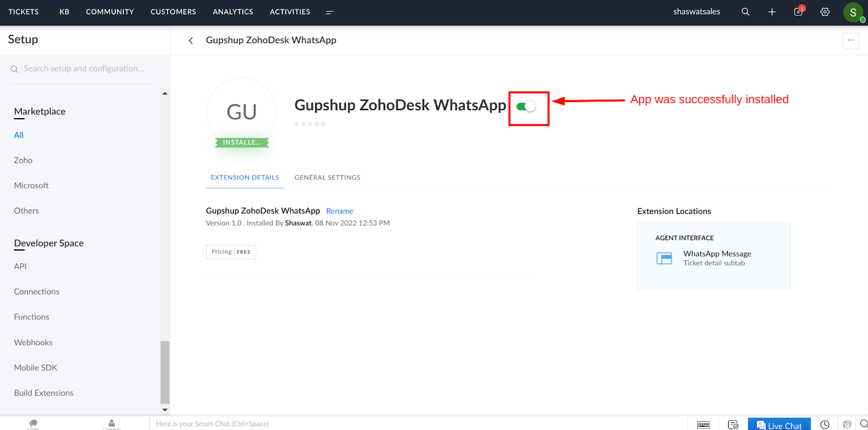Click the Pricing : FREE label
Viewport: 868px width, 430px height.
pyautogui.click(x=231, y=252)
